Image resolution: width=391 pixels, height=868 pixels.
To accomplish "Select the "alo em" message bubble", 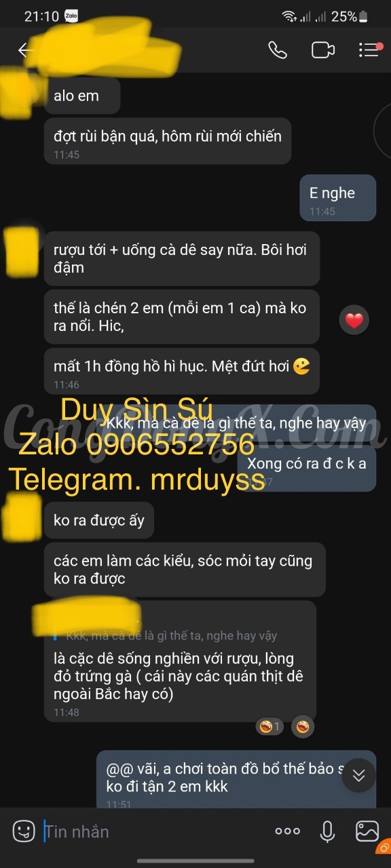I will [82, 96].
